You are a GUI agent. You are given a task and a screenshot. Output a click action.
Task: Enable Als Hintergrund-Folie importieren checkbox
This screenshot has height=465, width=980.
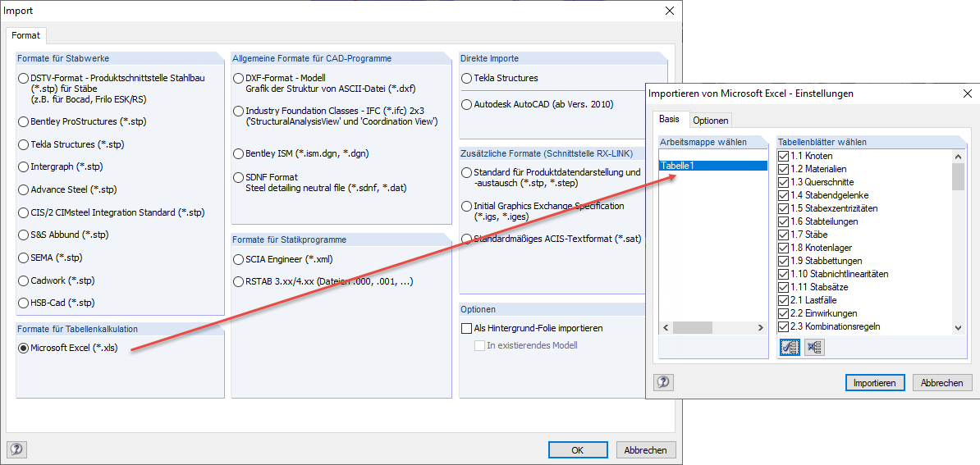click(x=466, y=328)
